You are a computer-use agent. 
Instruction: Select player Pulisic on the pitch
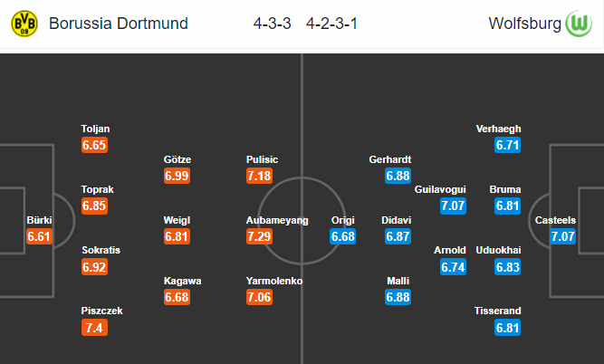click(262, 159)
